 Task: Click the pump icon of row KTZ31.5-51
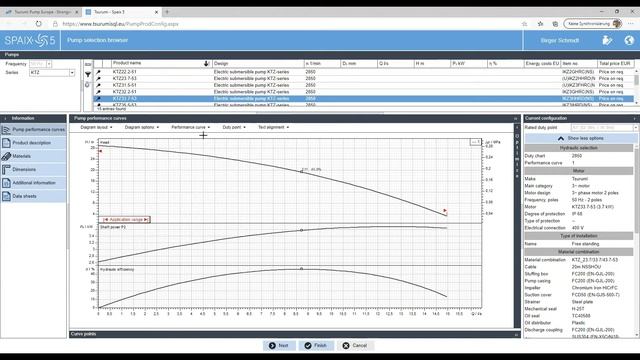[x=98, y=85]
